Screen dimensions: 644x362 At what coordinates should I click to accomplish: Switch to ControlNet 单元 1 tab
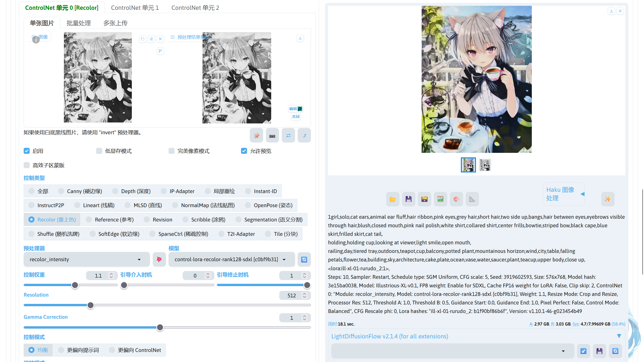[x=135, y=8]
